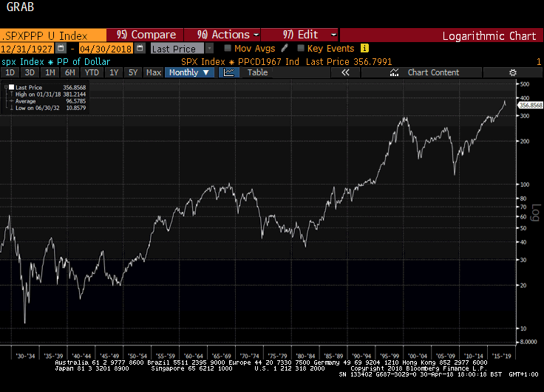This screenshot has height=392, width=544.
Task: Open the end date calendar picker
Action: tap(140, 48)
